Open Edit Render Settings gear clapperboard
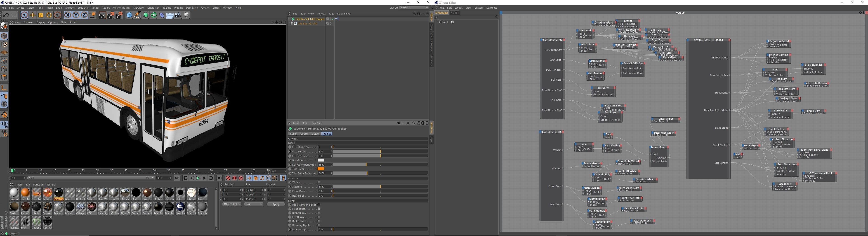Screen dimensions: 868x236 pos(119,15)
